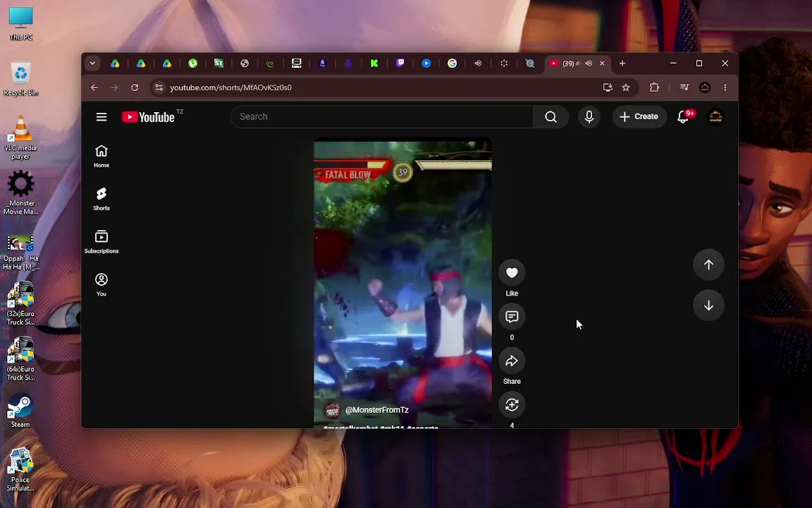Focus the YouTube search field
This screenshot has height=508, width=812.
click(x=381, y=116)
